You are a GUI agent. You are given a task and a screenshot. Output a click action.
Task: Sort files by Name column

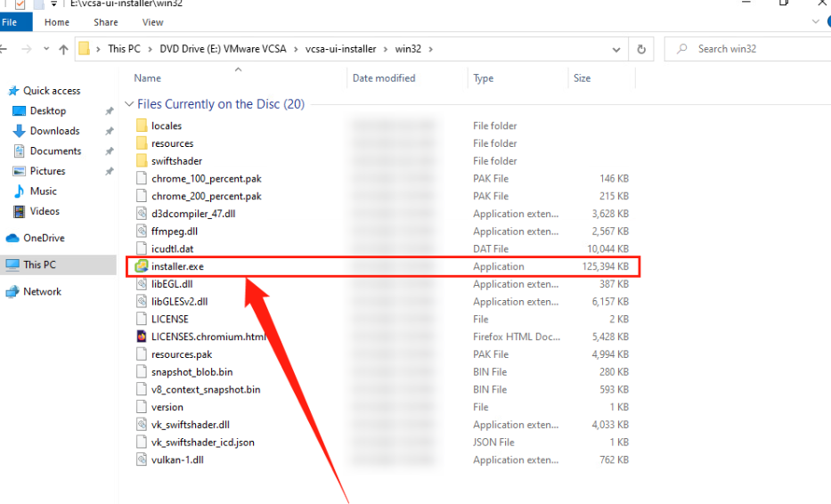click(147, 77)
